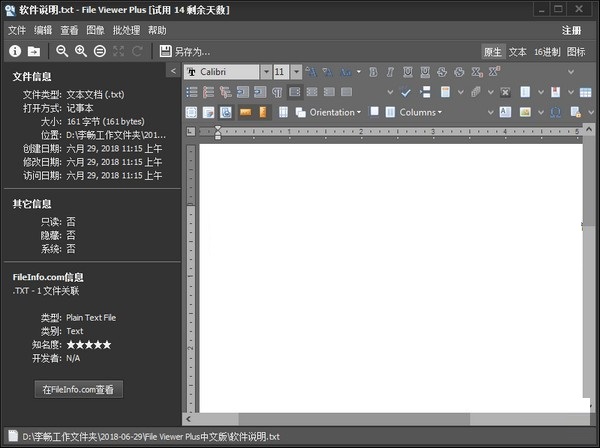This screenshot has width=600, height=448.
Task: Click the increase indent icon
Action: [x=260, y=92]
